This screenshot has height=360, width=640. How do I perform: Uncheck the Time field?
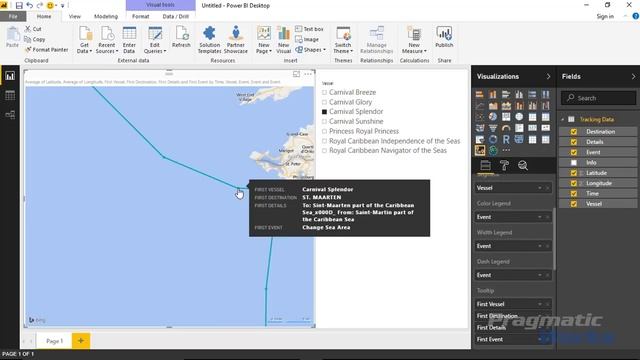click(x=574, y=193)
